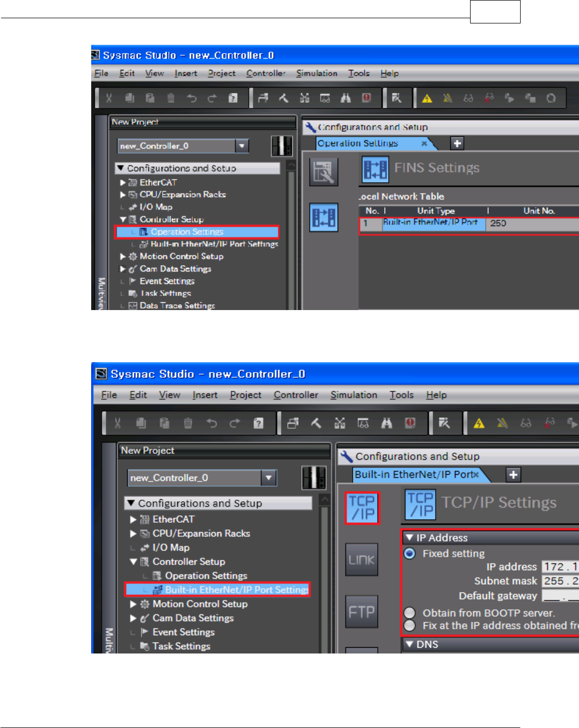Open the Tools menu in the FINS Settings window
579x728 pixels.
click(359, 73)
